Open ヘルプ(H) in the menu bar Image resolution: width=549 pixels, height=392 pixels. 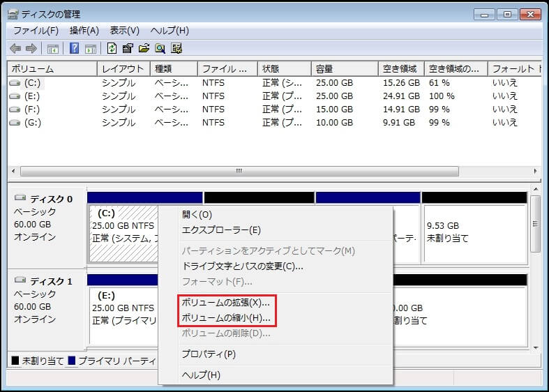[170, 31]
